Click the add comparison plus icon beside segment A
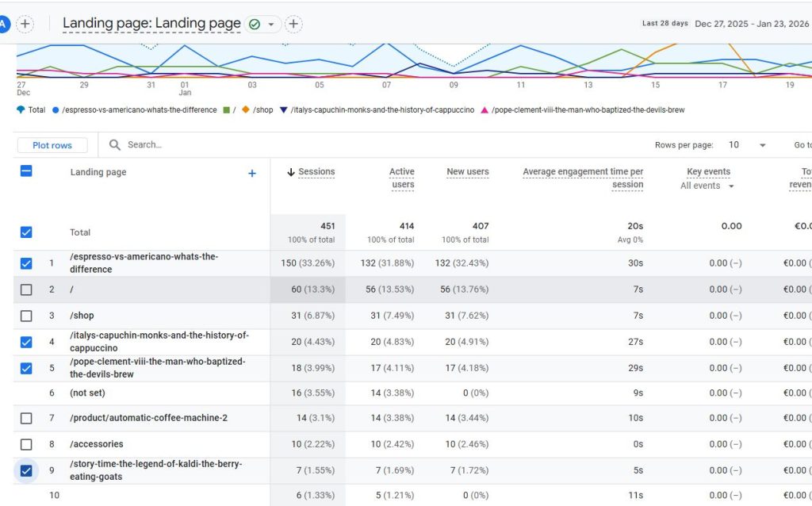Screen dimensions: 812x506 (x=25, y=24)
